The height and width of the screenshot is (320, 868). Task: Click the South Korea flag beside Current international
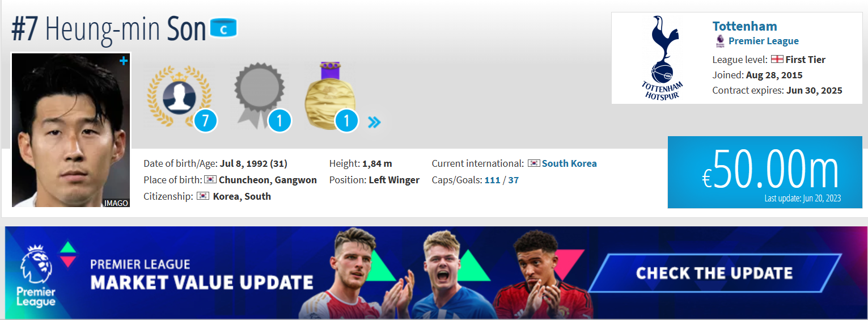pos(533,163)
